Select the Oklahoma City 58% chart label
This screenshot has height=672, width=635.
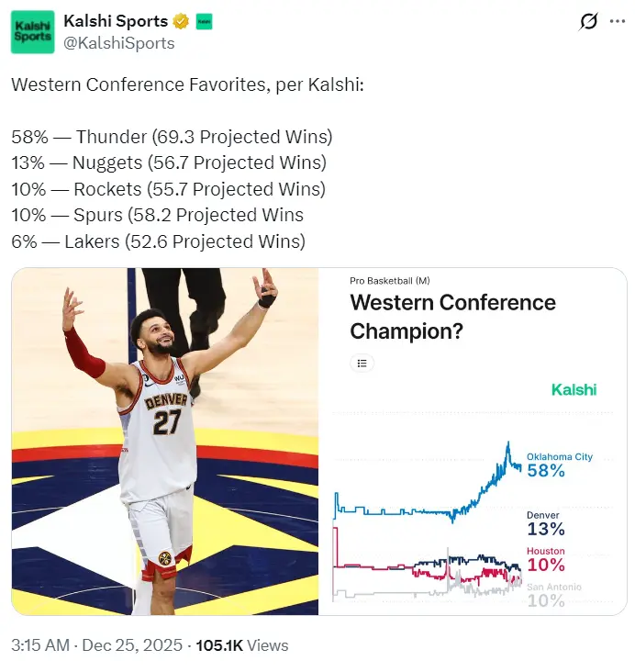(559, 465)
